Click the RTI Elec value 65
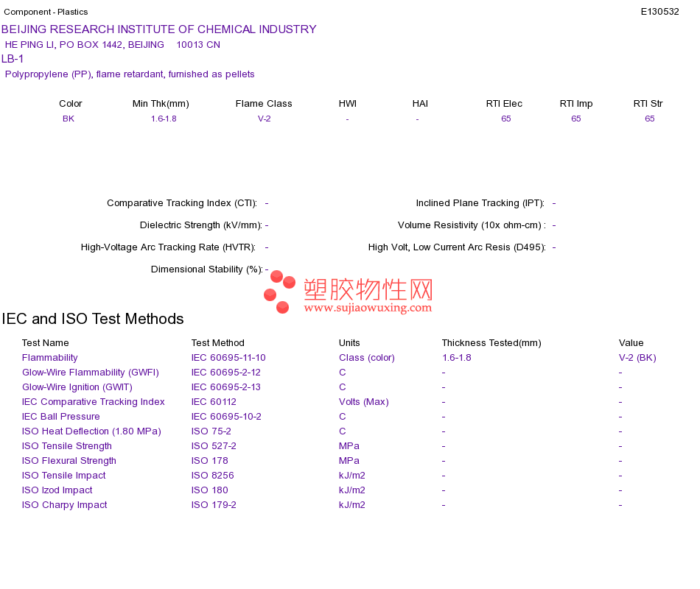The width and height of the screenshot is (700, 589). tap(505, 119)
